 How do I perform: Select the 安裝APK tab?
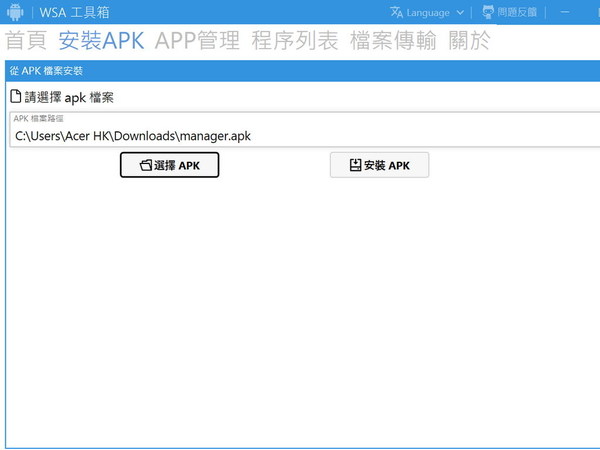(101, 40)
